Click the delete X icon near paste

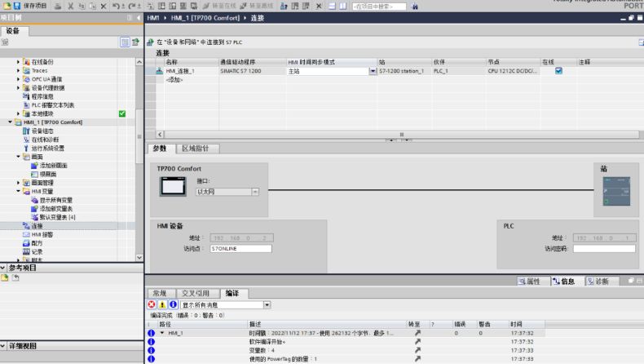coord(104,7)
